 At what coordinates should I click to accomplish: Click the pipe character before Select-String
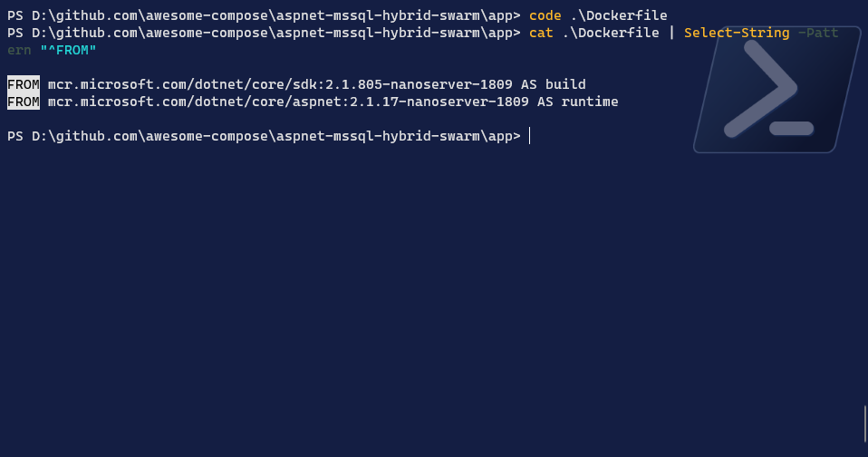click(x=671, y=33)
